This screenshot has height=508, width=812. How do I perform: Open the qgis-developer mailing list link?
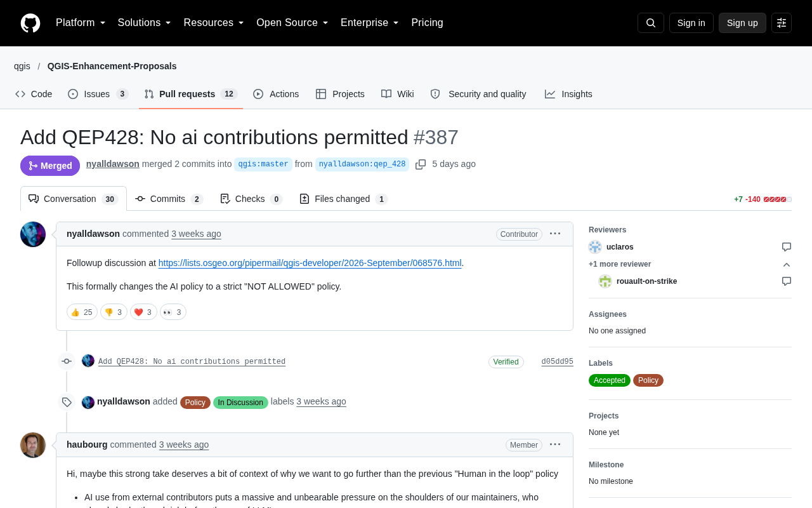[x=310, y=263]
